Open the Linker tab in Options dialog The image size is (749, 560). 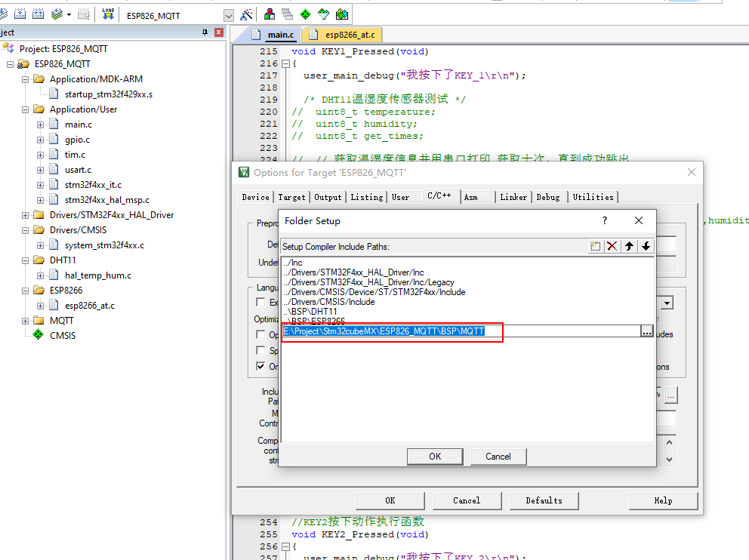[x=513, y=197]
